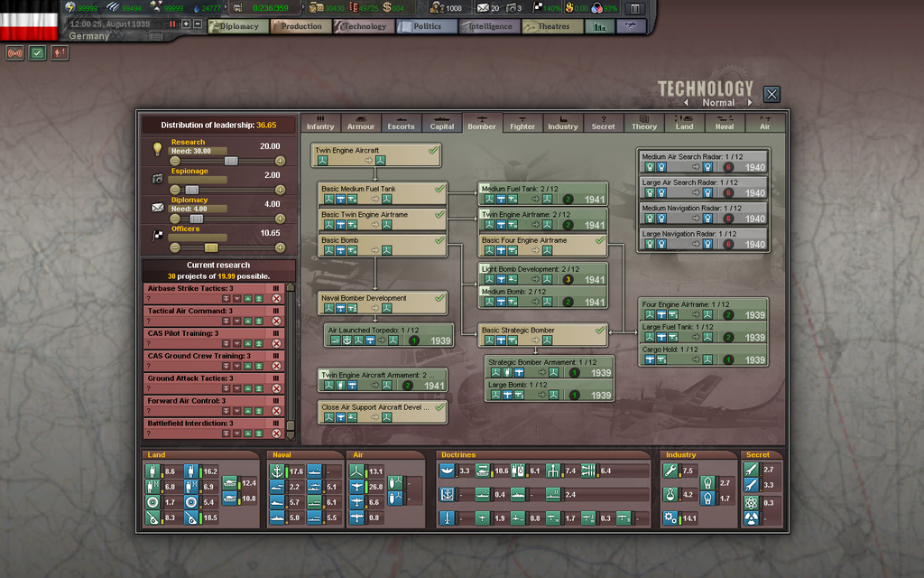Select previous difficulty left of Normal
The height and width of the screenshot is (578, 924).
pyautogui.click(x=686, y=103)
